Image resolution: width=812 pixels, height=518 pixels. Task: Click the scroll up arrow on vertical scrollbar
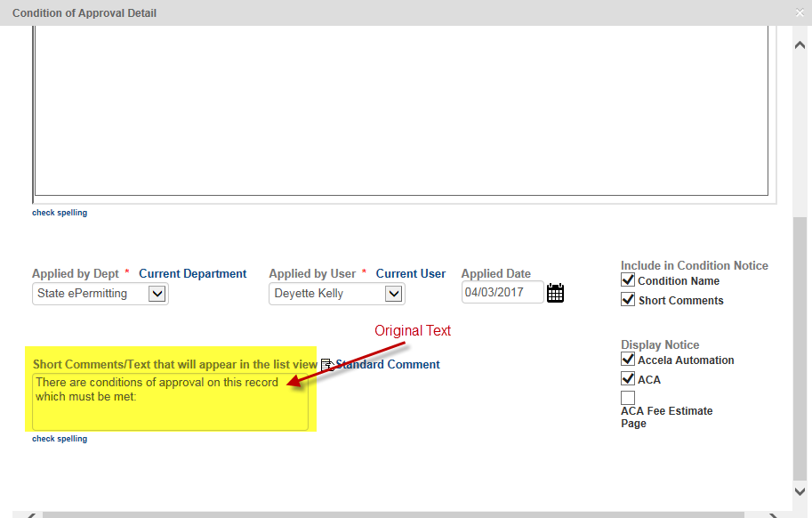[800, 45]
